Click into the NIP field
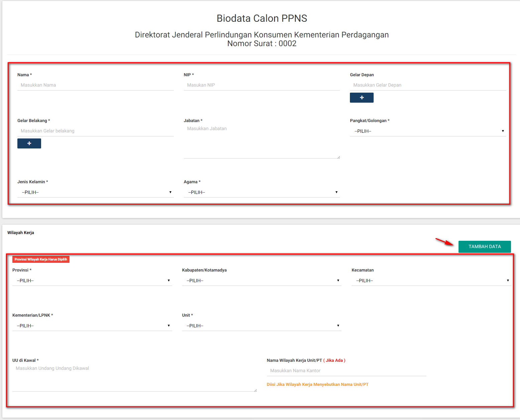Screen dimensions: 520x420 coord(261,85)
